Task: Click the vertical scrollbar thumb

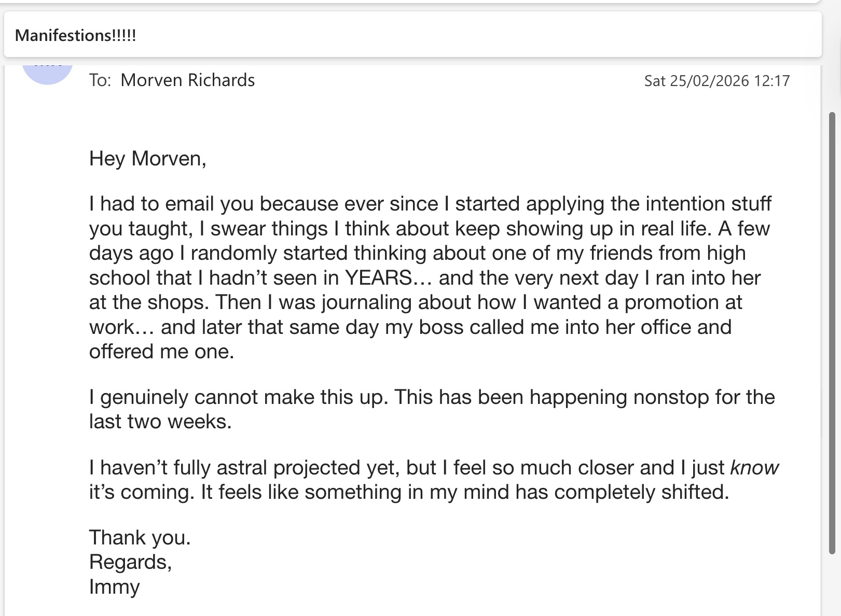Action: pos(832,333)
